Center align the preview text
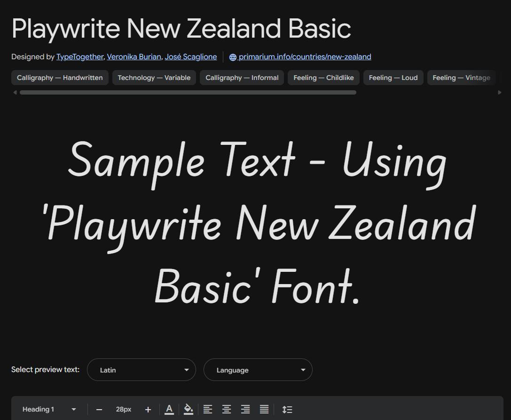The height and width of the screenshot is (420, 511). [x=227, y=409]
